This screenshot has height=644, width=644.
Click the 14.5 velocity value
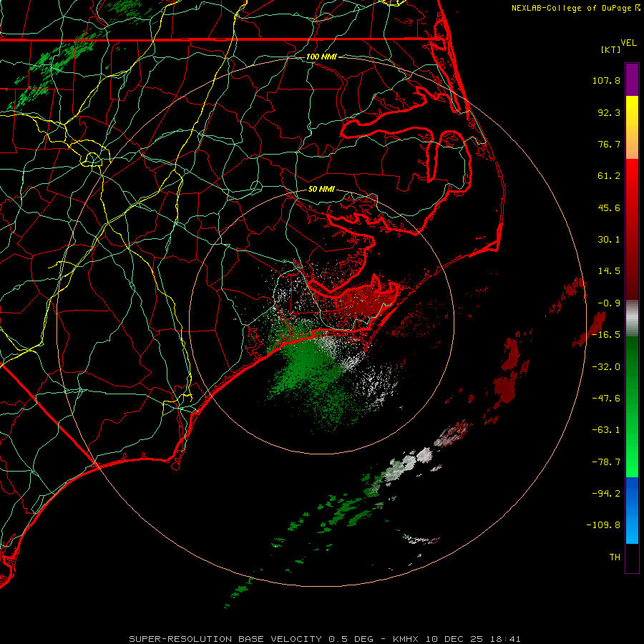(609, 271)
